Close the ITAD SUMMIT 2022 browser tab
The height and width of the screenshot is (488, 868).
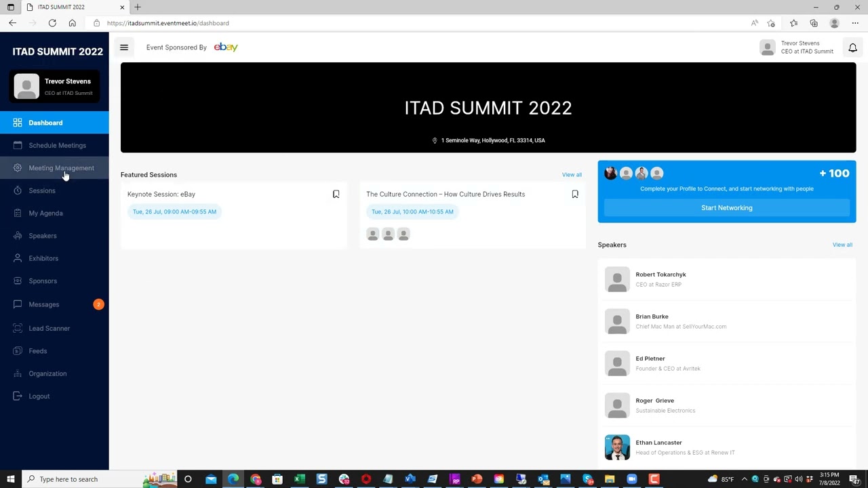[122, 7]
